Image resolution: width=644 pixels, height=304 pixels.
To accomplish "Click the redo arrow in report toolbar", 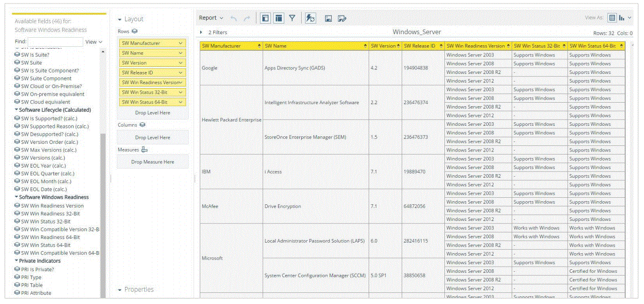I will (x=246, y=18).
